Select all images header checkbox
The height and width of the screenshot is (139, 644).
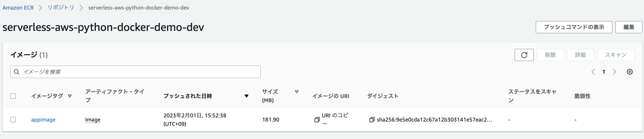coord(13,96)
